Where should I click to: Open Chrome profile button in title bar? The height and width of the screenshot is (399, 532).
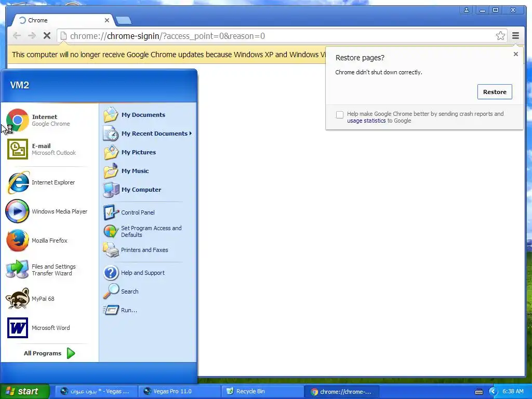[467, 10]
